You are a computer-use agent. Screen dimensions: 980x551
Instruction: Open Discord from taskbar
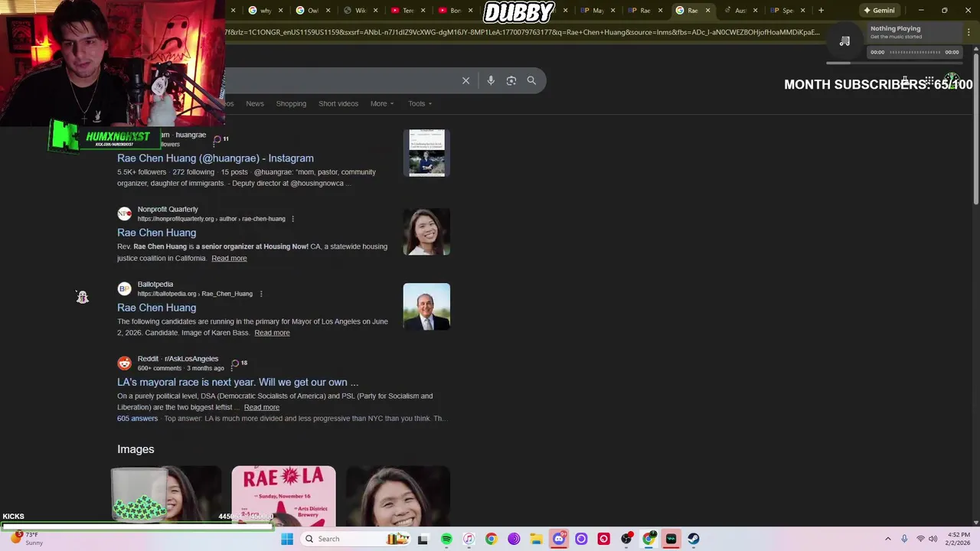tap(559, 539)
